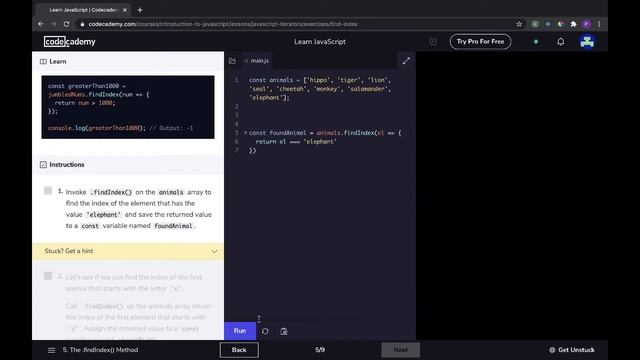
Task: Click the browser forward arrow
Action: [x=53, y=24]
